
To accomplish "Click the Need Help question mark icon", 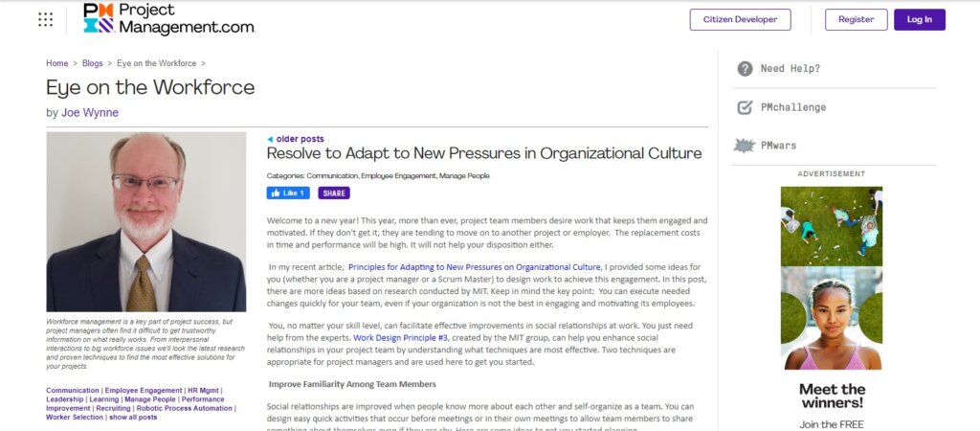I will point(745,69).
